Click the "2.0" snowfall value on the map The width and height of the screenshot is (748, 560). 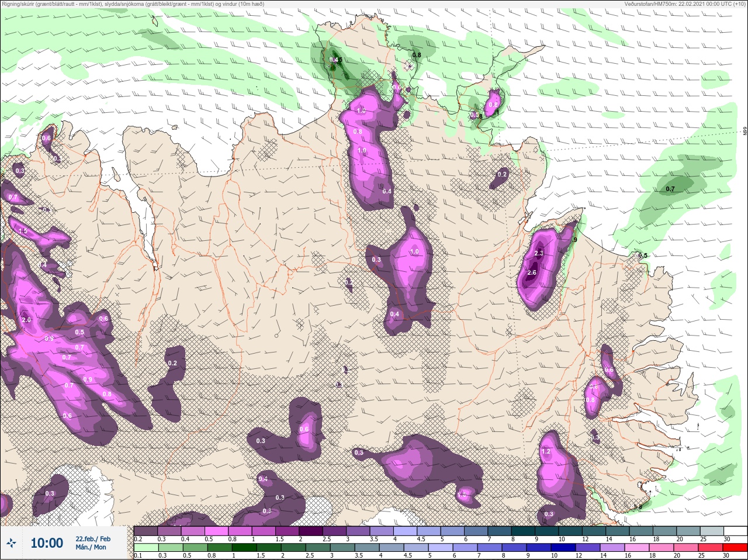26,320
